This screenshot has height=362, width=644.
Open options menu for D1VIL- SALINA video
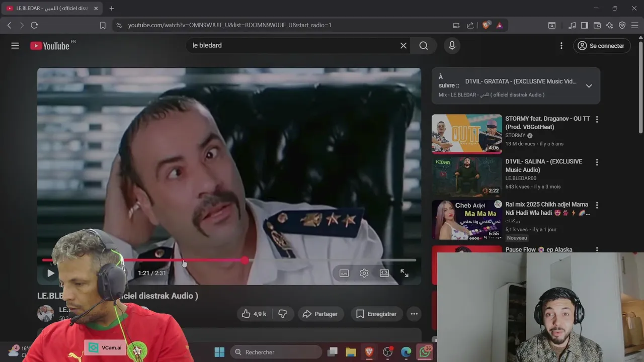(x=597, y=162)
